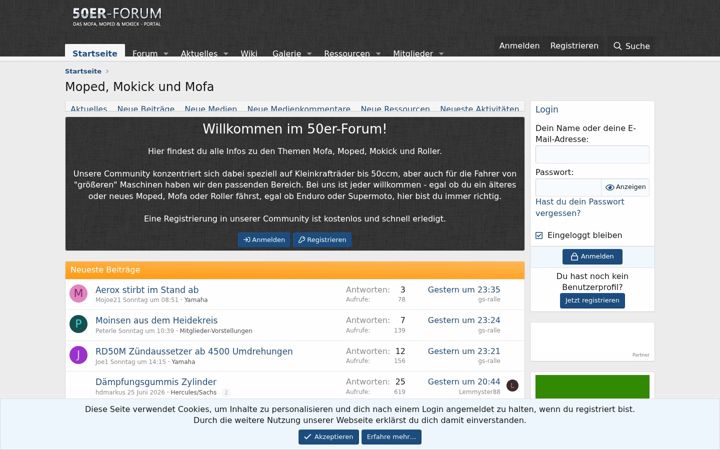Click Registrieren button in welcome banner
Screen dimensions: 720x450
[x=322, y=240]
